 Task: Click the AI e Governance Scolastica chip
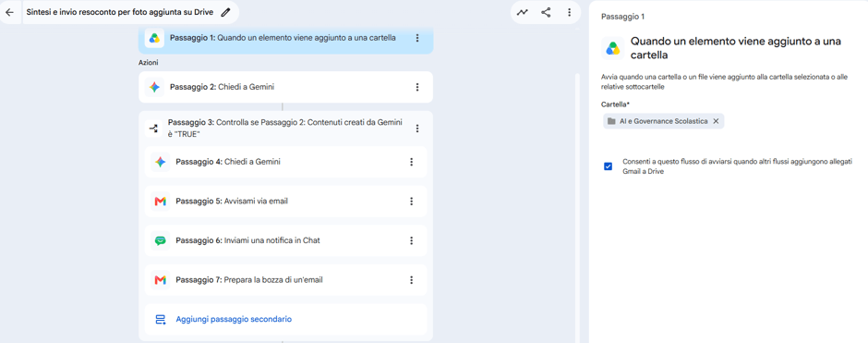click(663, 121)
